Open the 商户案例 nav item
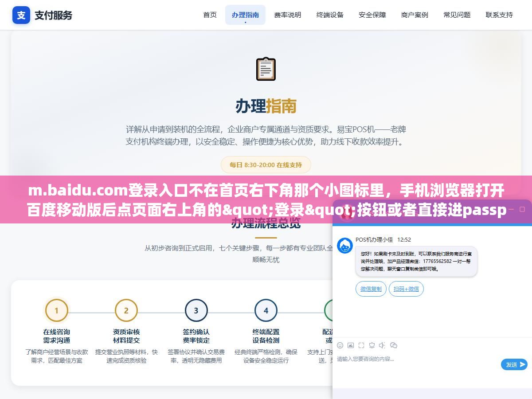532x399 pixels. click(x=415, y=15)
